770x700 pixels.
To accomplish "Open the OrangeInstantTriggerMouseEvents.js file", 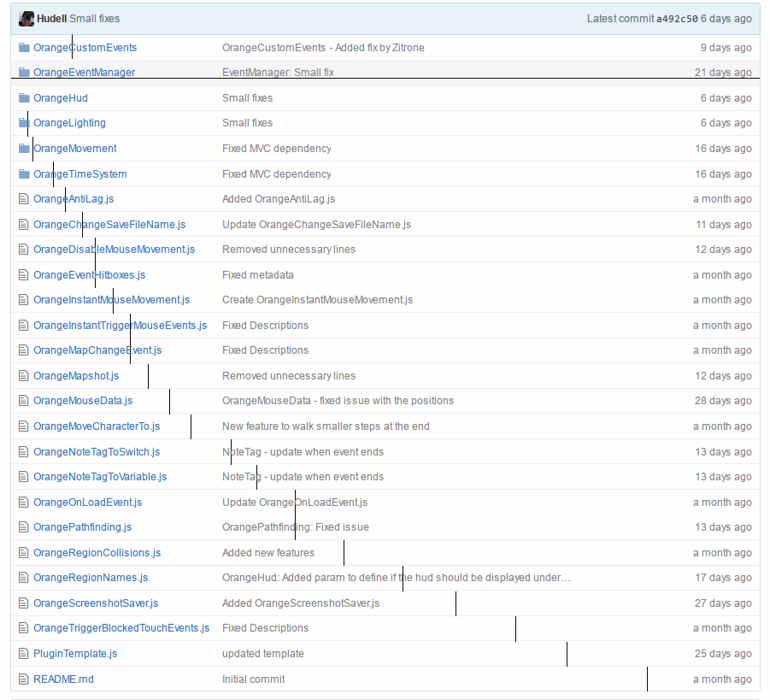I will (x=120, y=325).
